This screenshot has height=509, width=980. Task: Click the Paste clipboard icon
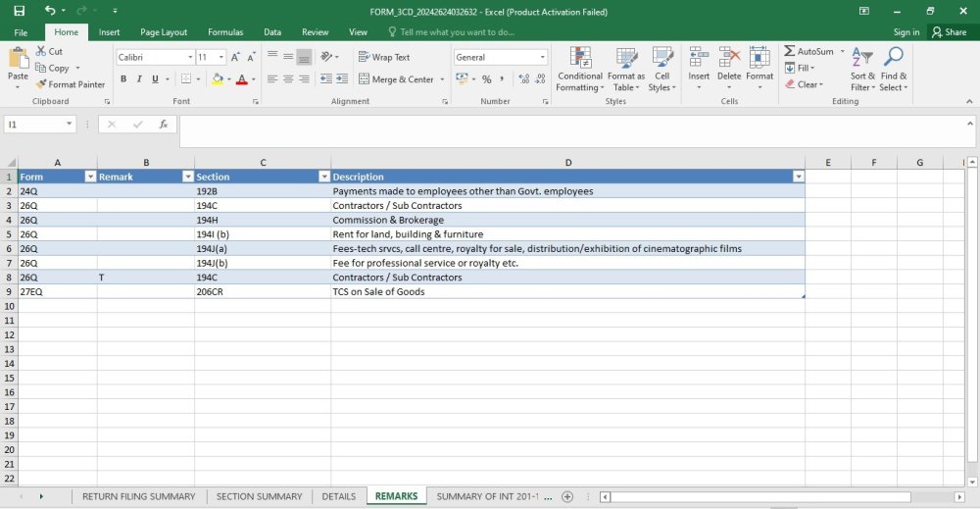(x=18, y=60)
